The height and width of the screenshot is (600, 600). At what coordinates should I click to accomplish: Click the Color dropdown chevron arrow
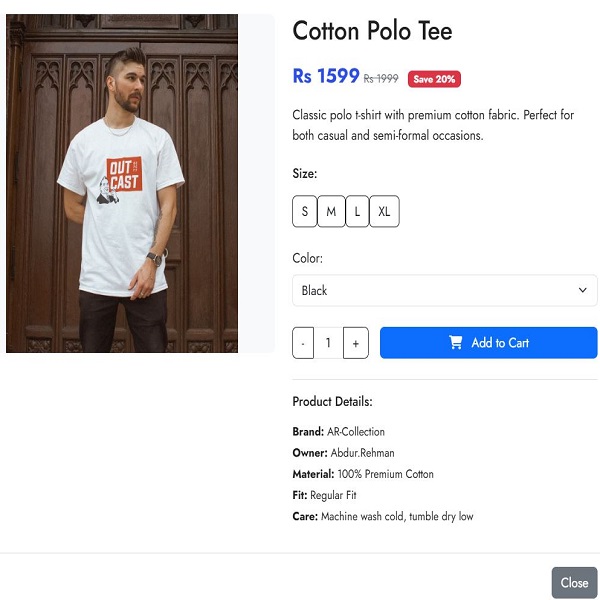[x=583, y=291]
